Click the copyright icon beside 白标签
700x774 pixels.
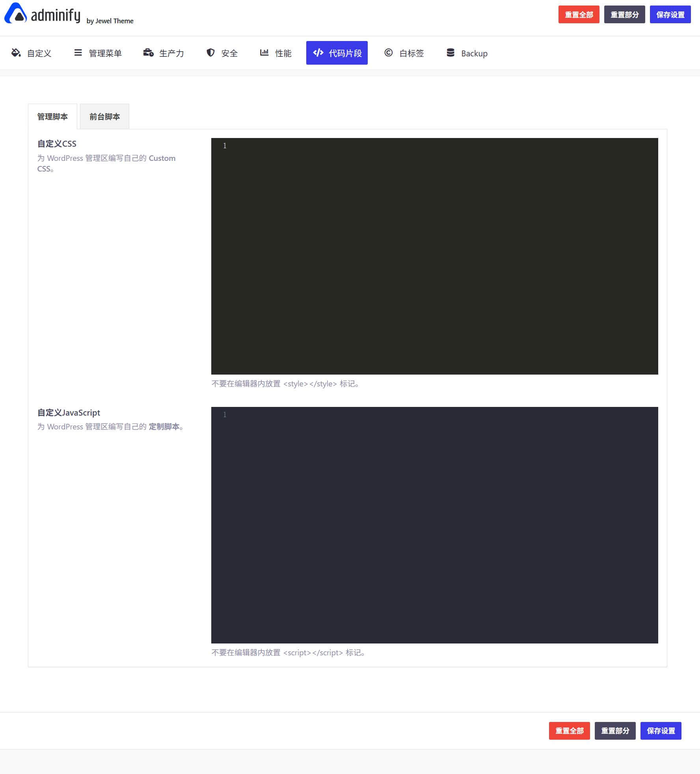[x=389, y=52]
